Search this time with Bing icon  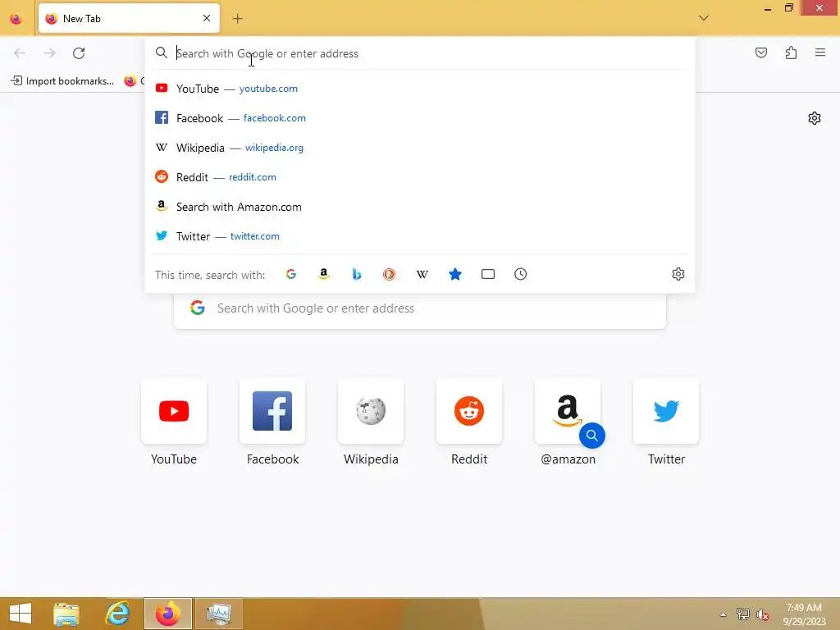click(357, 274)
